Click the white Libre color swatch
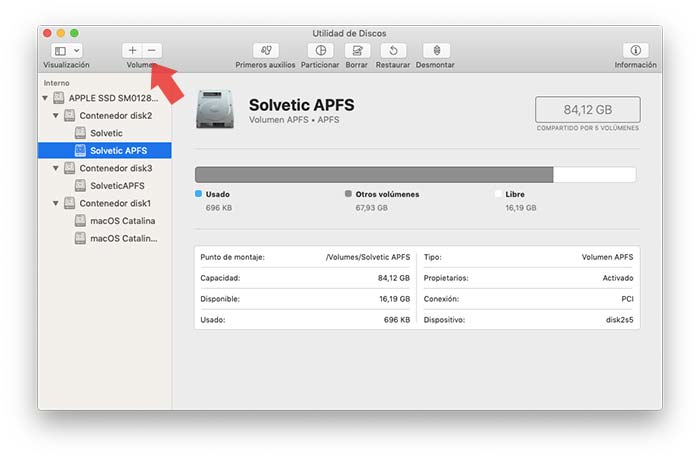The width and height of the screenshot is (700, 460). pyautogui.click(x=498, y=194)
